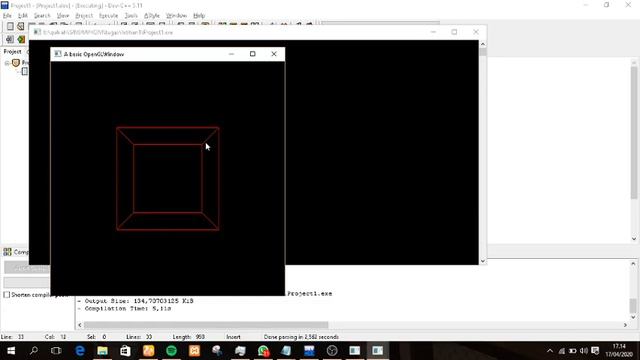Click the source file icon under the project
The width and height of the screenshot is (640, 360).
tap(25, 71)
